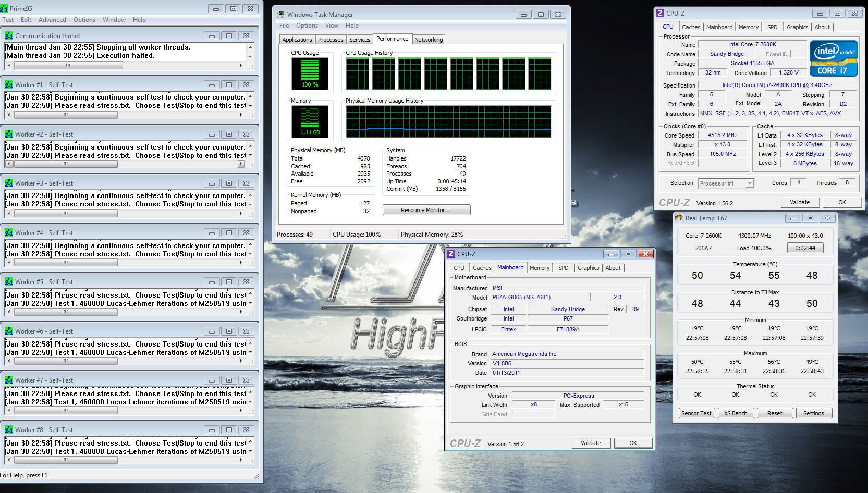Click Prime95 app icon in title bar

coord(4,9)
